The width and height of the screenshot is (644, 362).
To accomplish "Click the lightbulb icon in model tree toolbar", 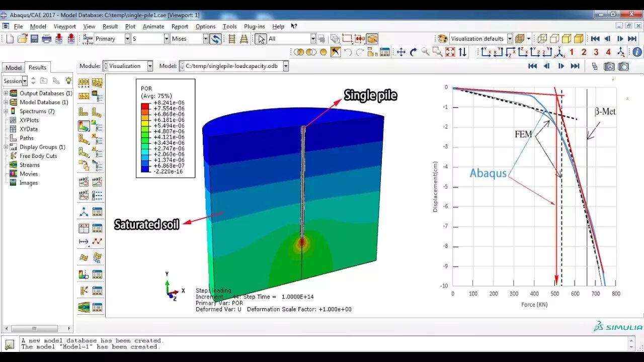I will pos(68,80).
